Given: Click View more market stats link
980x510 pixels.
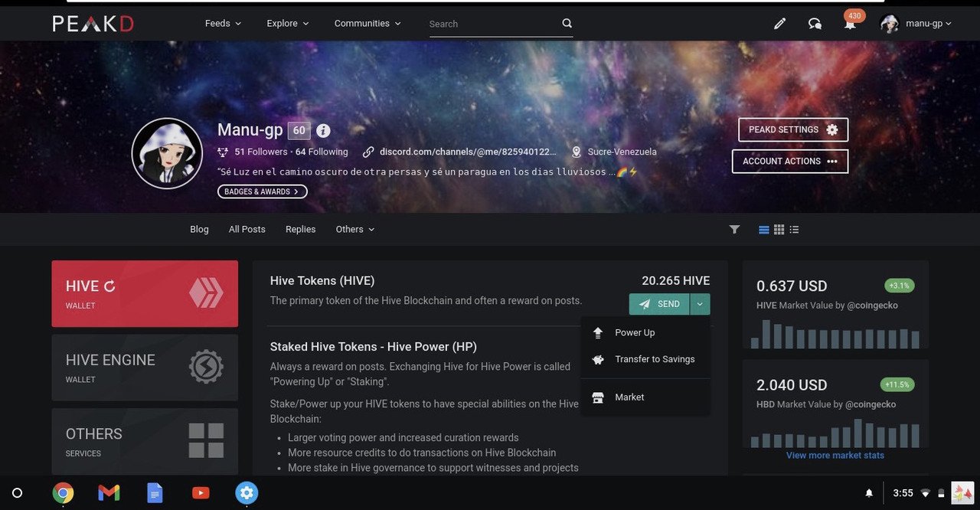Looking at the screenshot, I should click(835, 456).
